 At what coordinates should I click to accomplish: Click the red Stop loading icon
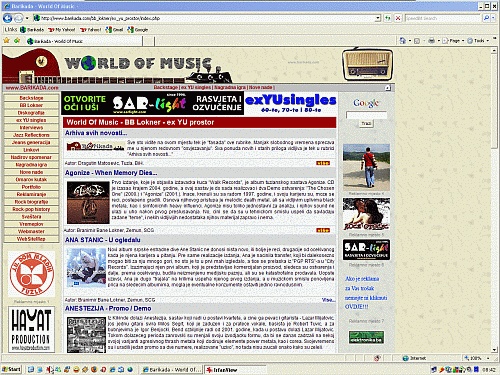click(398, 18)
